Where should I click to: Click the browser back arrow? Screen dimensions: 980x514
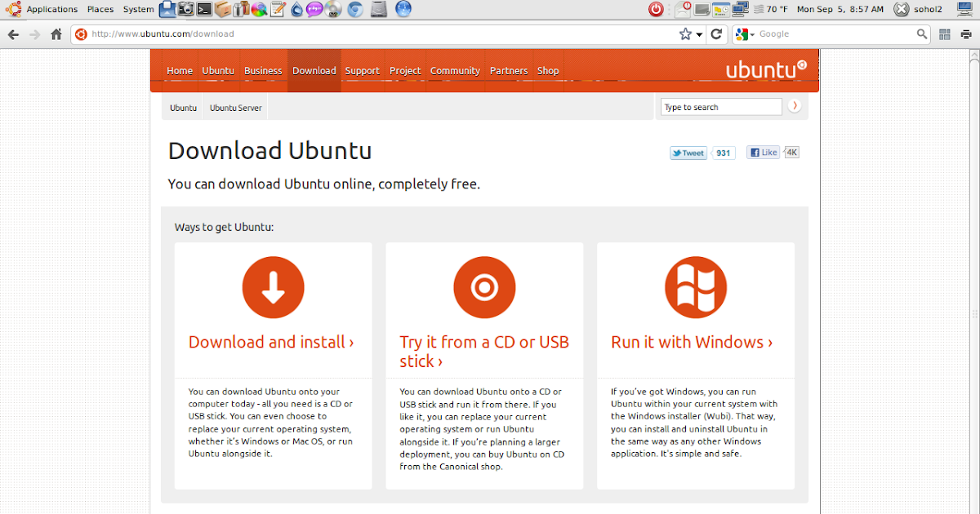[13, 34]
